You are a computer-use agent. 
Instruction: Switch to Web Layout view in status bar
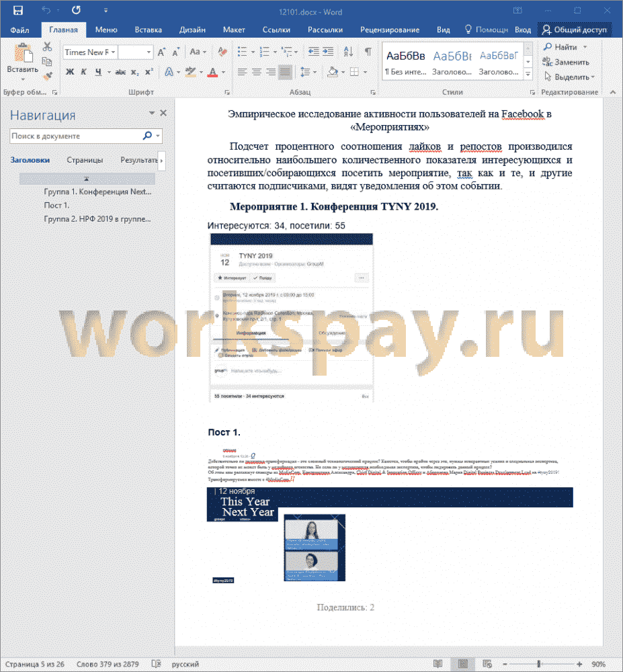click(x=487, y=664)
